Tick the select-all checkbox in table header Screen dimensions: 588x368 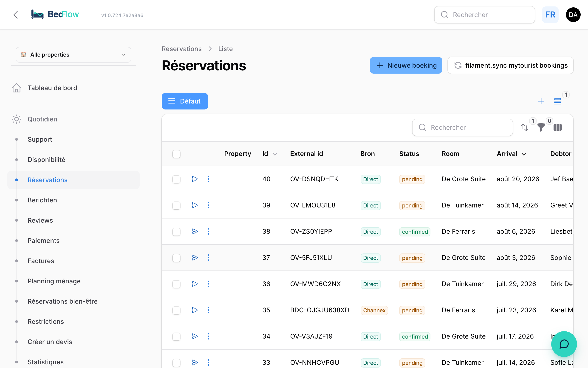coord(176,154)
